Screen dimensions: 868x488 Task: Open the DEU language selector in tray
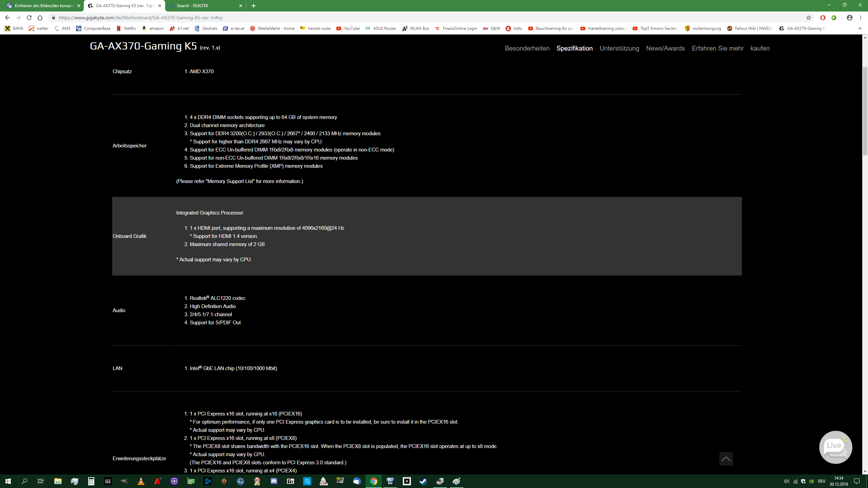(x=821, y=481)
